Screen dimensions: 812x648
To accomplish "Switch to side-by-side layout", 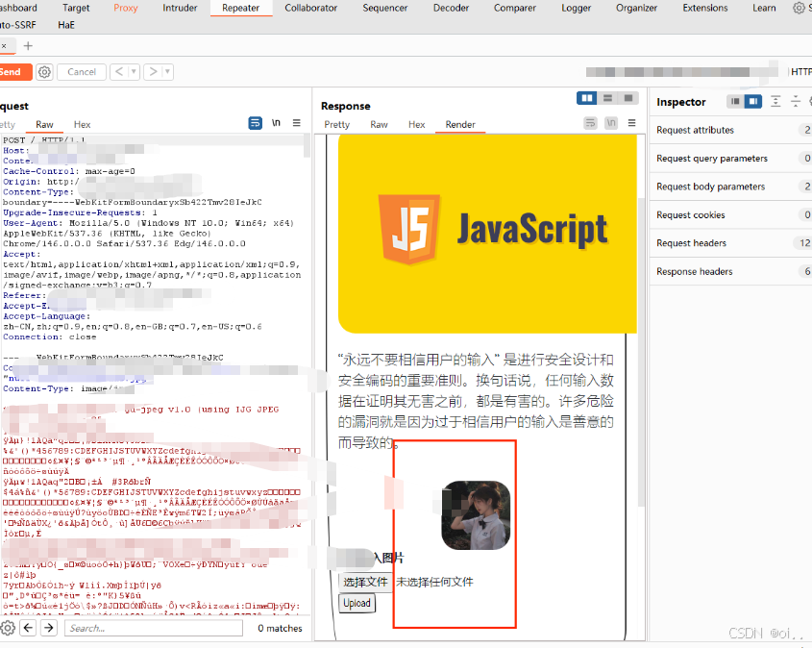I will [587, 98].
